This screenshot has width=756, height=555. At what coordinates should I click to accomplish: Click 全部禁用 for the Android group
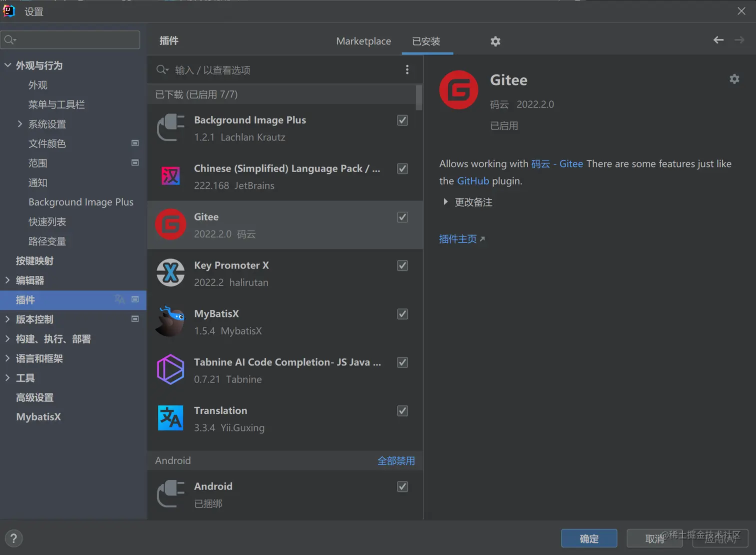pos(396,460)
